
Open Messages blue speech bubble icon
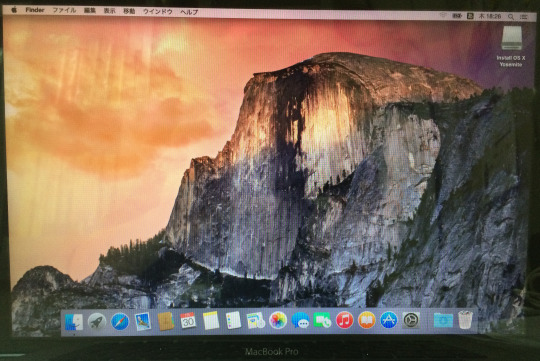click(x=300, y=321)
